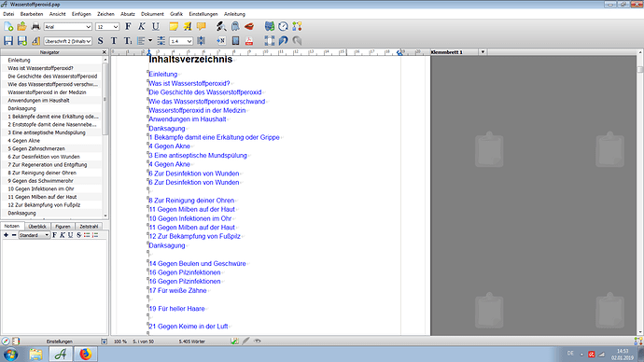Switch to the Zeitstrahl tab

[89, 227]
